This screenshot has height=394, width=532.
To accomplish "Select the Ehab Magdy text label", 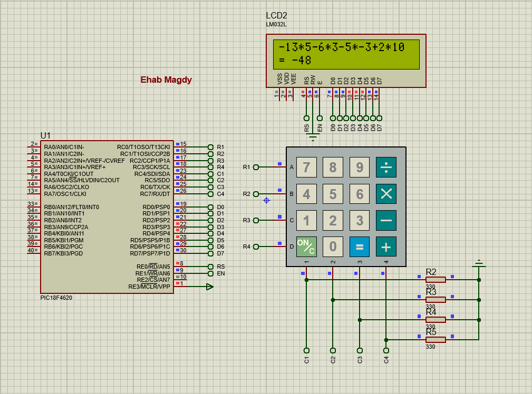I will click(x=166, y=80).
